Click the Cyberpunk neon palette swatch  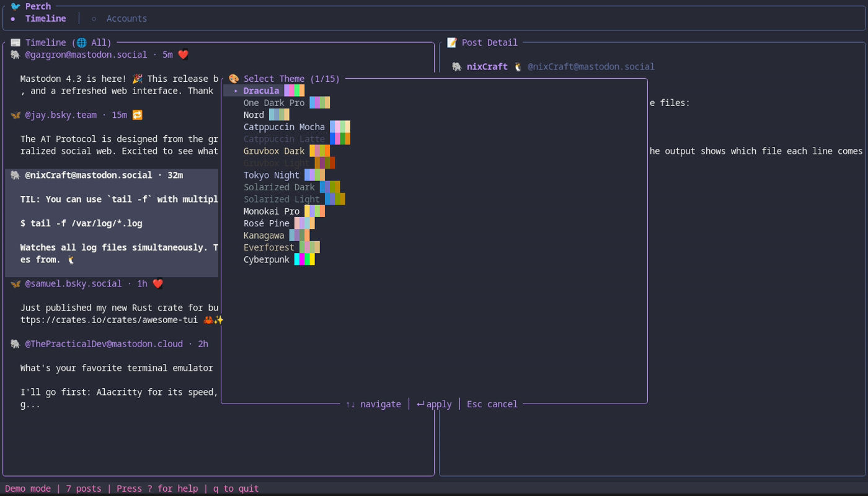(x=304, y=260)
